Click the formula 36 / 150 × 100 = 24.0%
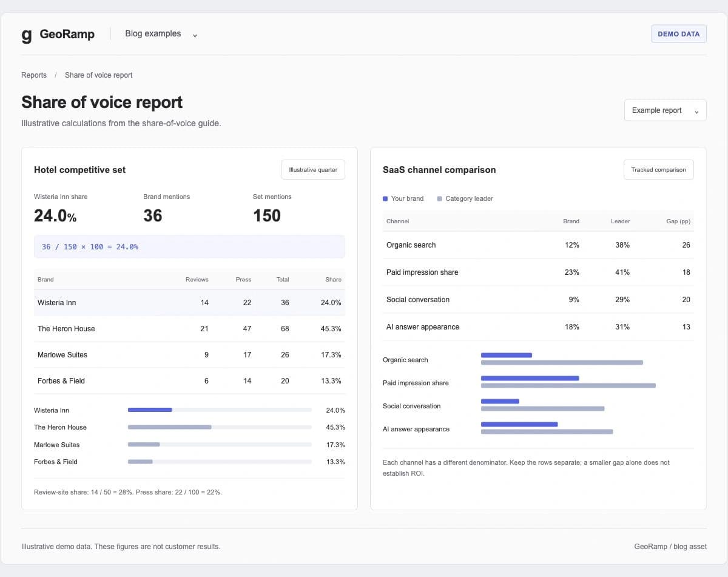Screen dimensions: 728x577 coord(90,247)
